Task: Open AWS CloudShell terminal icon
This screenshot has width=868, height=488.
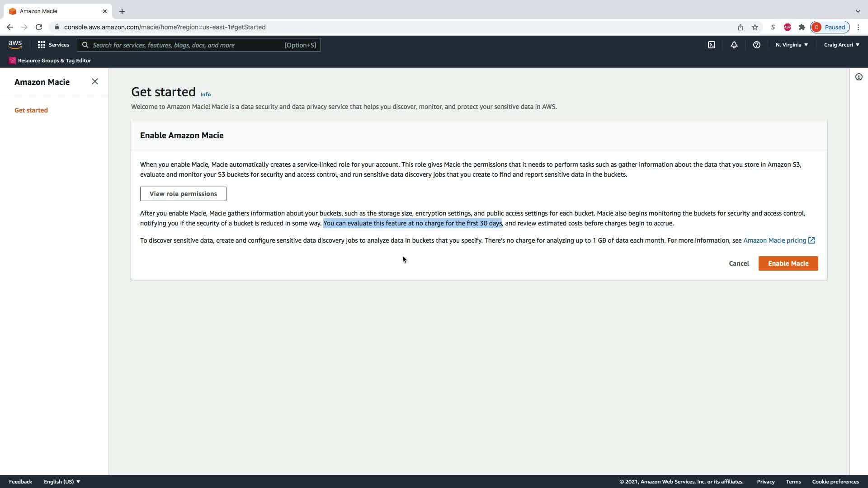Action: point(712,45)
